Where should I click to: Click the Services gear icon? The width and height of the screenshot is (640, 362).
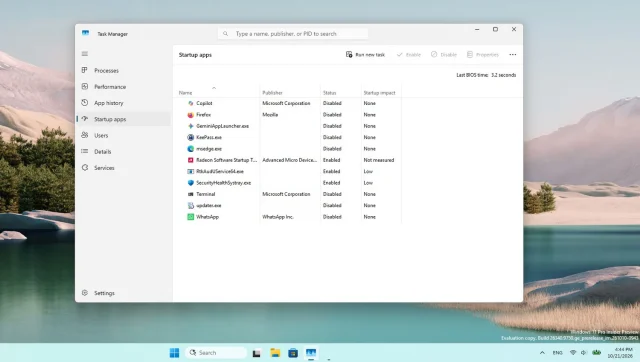coord(84,167)
